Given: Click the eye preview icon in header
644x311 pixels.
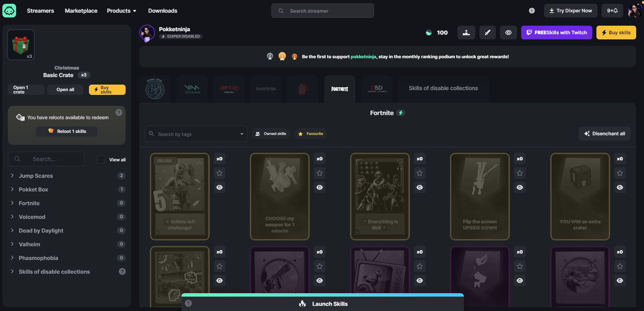Looking at the screenshot, I should pos(508,33).
